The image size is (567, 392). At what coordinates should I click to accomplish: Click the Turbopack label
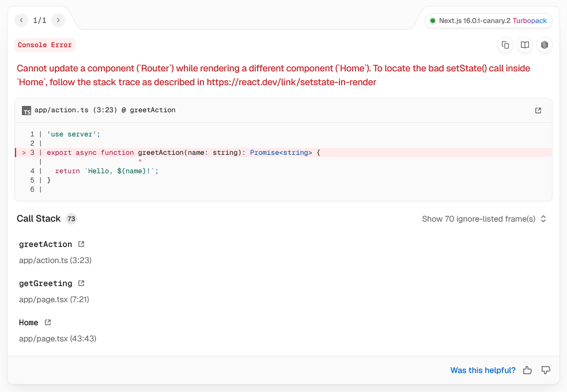(530, 20)
